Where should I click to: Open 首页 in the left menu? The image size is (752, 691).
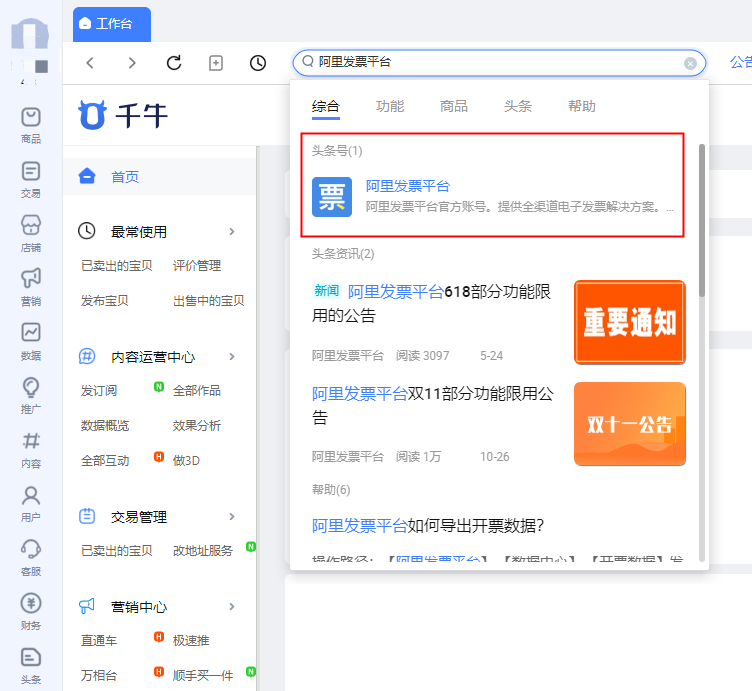(160, 176)
